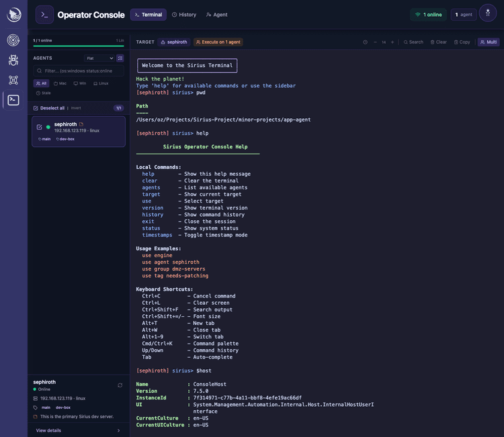This screenshot has height=437, width=504.
Task: Switch to the History tab
Action: tap(184, 15)
